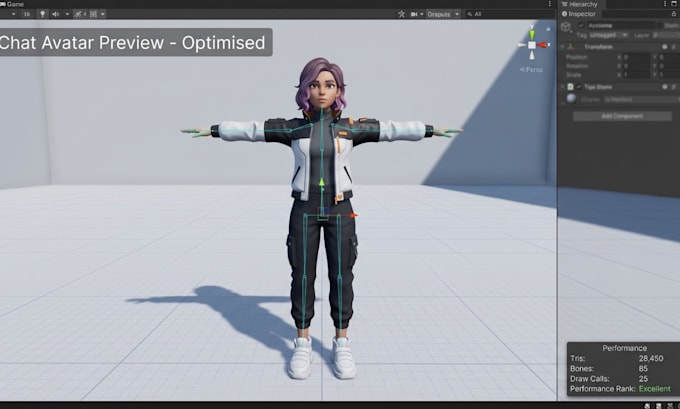Image resolution: width=680 pixels, height=409 pixels.
Task: Click the avatar's green up-axis move handle
Action: click(322, 183)
